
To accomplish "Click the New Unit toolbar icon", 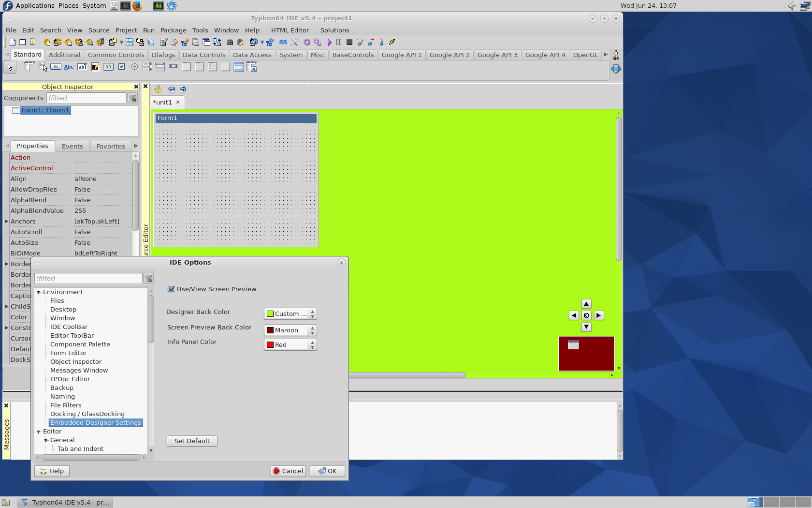I will 13,42.
